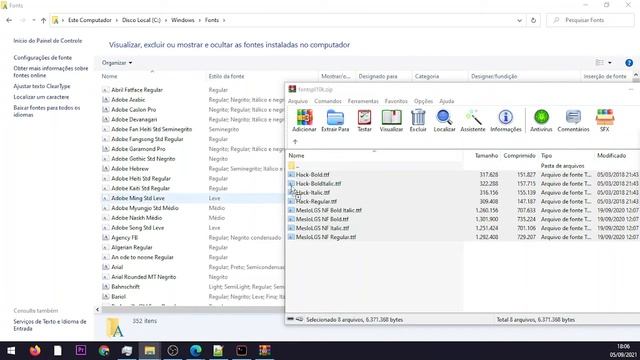Expand the chevron after Windows in breadcrumb
This screenshot has height=360, width=640.
pyautogui.click(x=200, y=20)
